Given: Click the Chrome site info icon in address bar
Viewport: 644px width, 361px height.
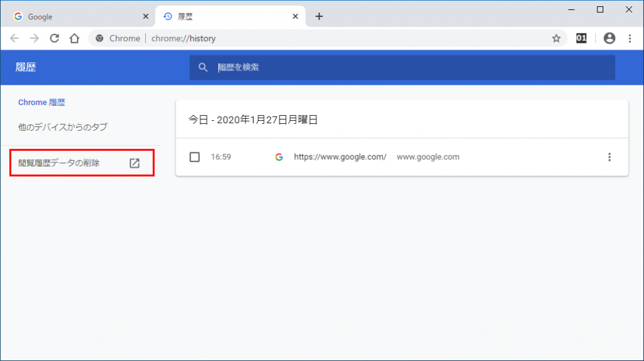Looking at the screenshot, I should coord(99,38).
